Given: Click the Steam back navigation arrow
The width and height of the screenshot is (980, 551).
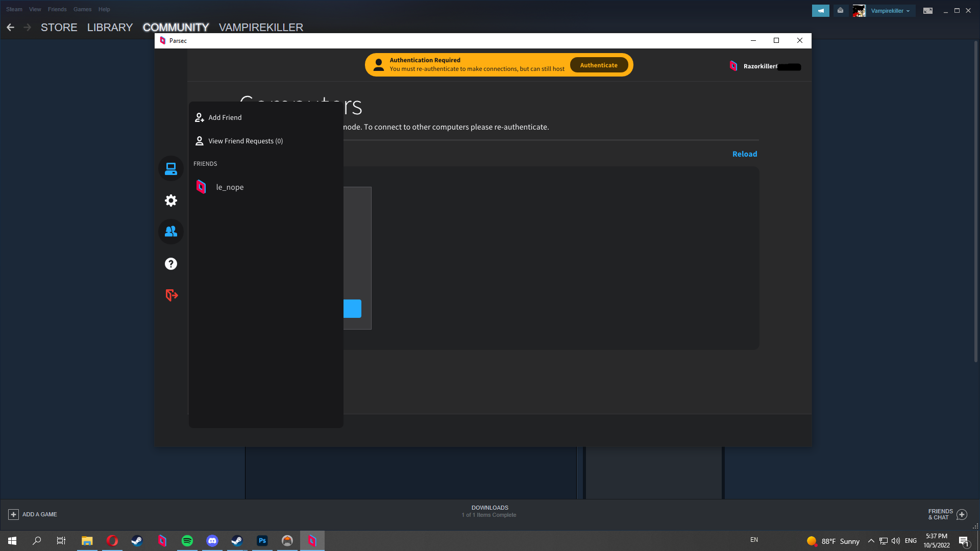Looking at the screenshot, I should pyautogui.click(x=11, y=28).
